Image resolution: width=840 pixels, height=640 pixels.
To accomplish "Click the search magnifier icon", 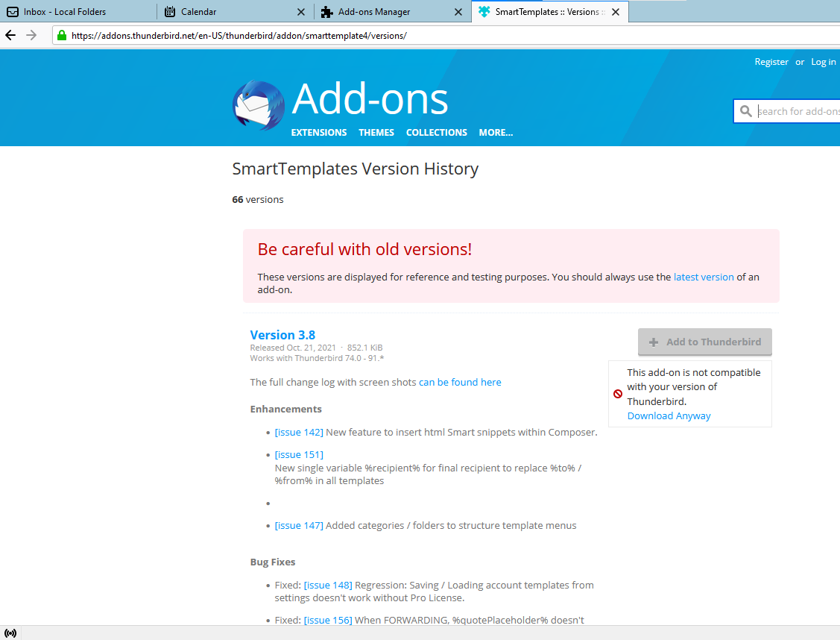I will point(745,111).
